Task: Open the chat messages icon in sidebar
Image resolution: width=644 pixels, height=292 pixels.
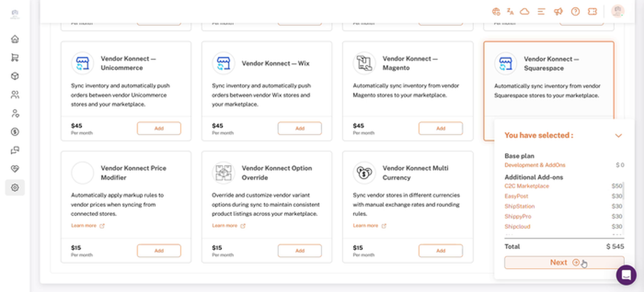Action: pyautogui.click(x=15, y=150)
